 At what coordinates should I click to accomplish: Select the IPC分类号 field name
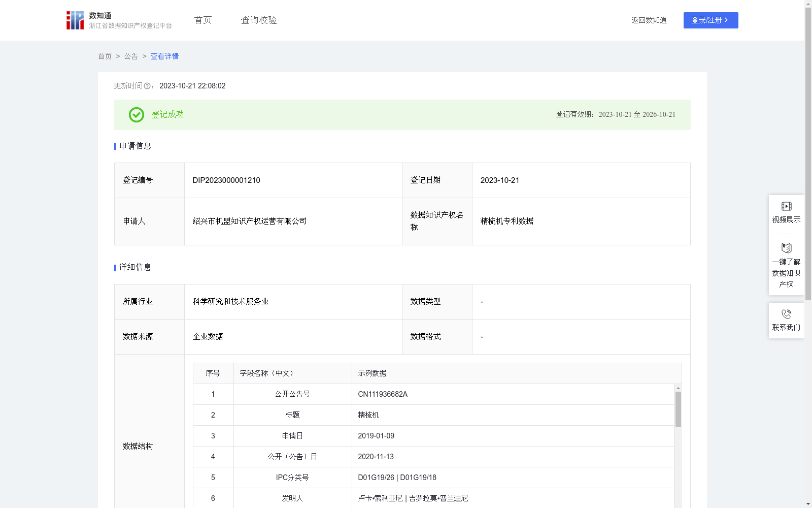[292, 478]
